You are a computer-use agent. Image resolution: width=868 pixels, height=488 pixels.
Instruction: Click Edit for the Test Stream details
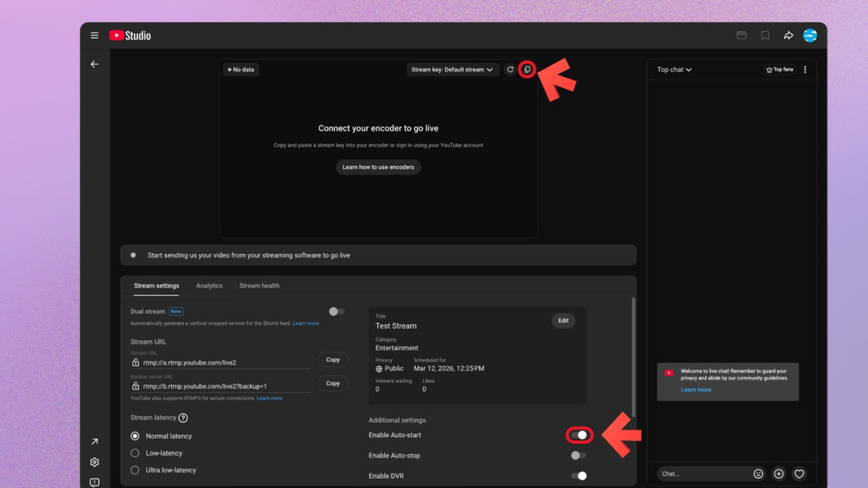click(x=563, y=321)
